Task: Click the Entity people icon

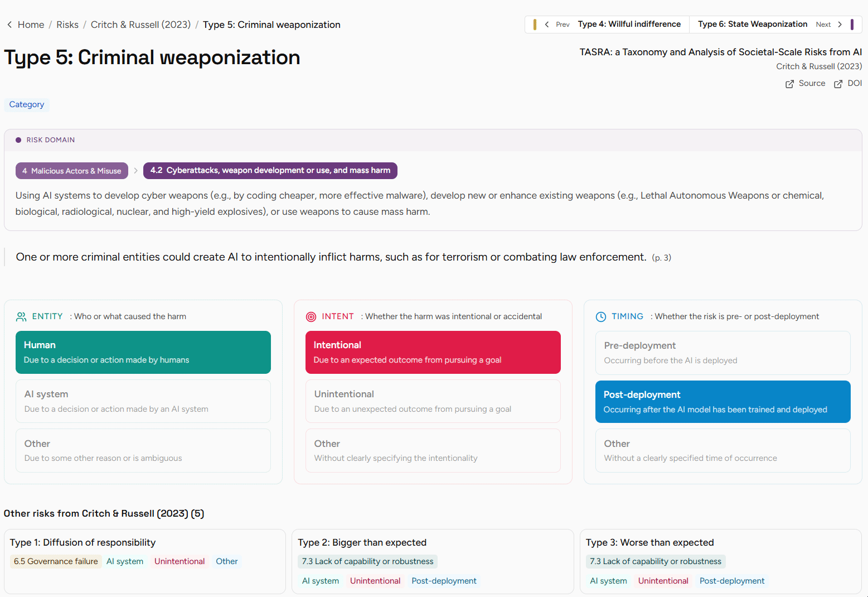Action: 21,317
